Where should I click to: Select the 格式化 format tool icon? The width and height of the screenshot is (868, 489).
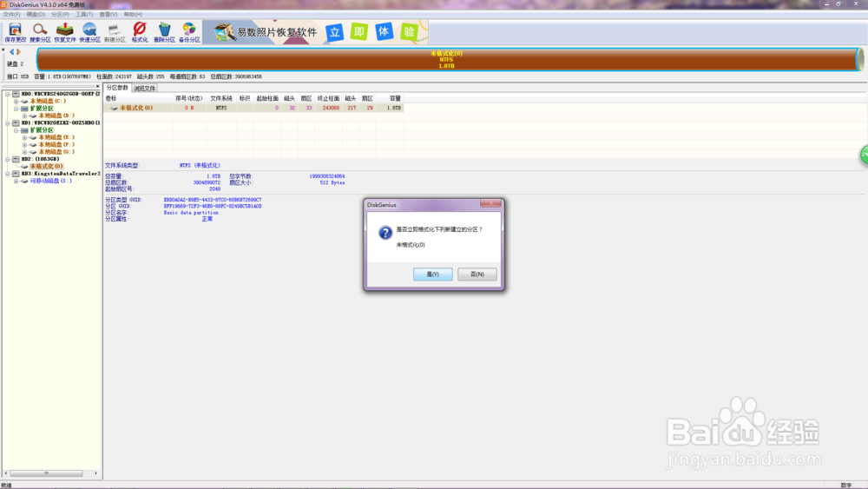click(140, 32)
